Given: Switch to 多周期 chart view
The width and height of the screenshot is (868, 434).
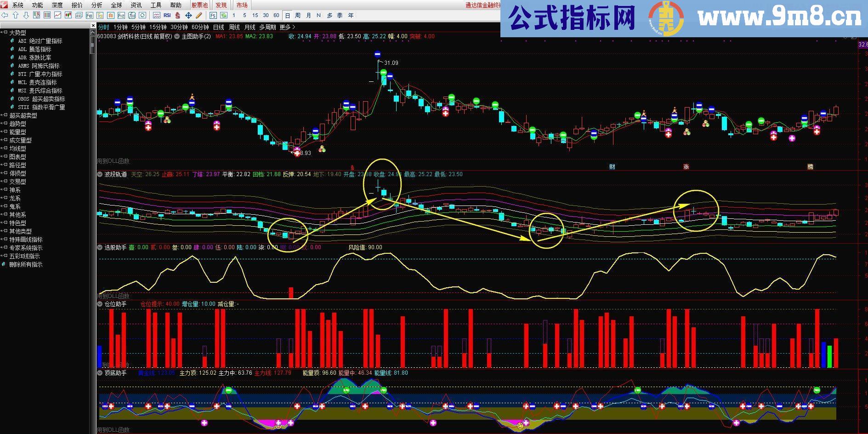Looking at the screenshot, I should [x=268, y=27].
